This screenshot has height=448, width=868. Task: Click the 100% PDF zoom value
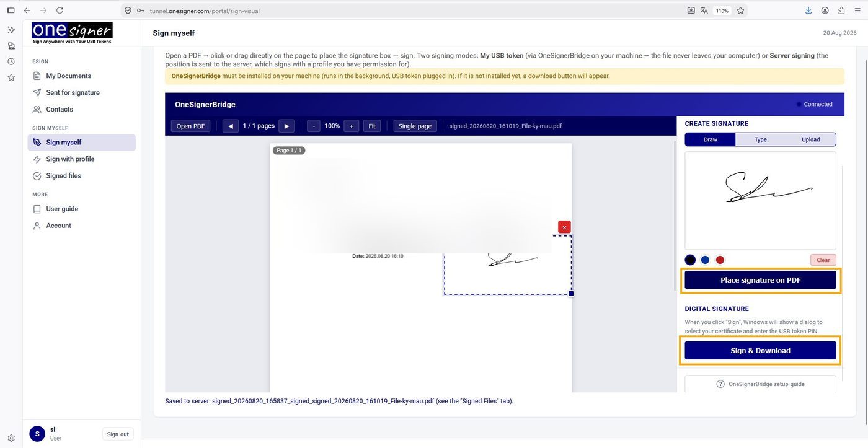[x=332, y=126]
